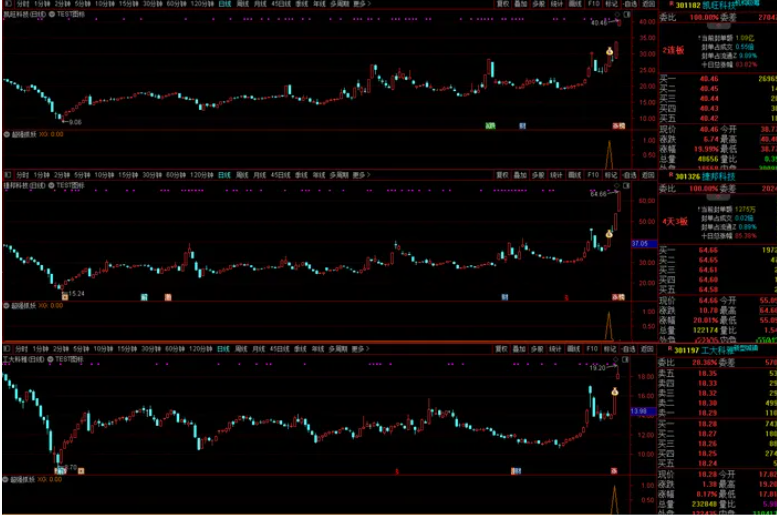Open F10 info in top chart
777x515 pixels.
593,4
